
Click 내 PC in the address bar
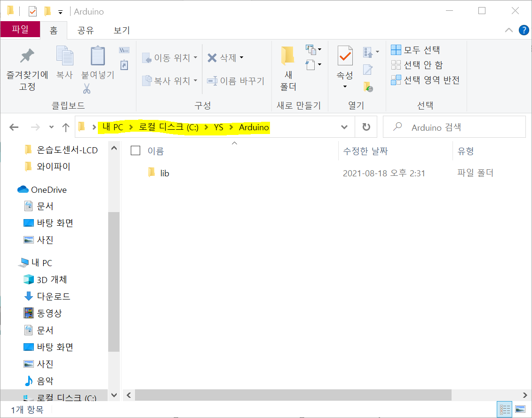[112, 127]
